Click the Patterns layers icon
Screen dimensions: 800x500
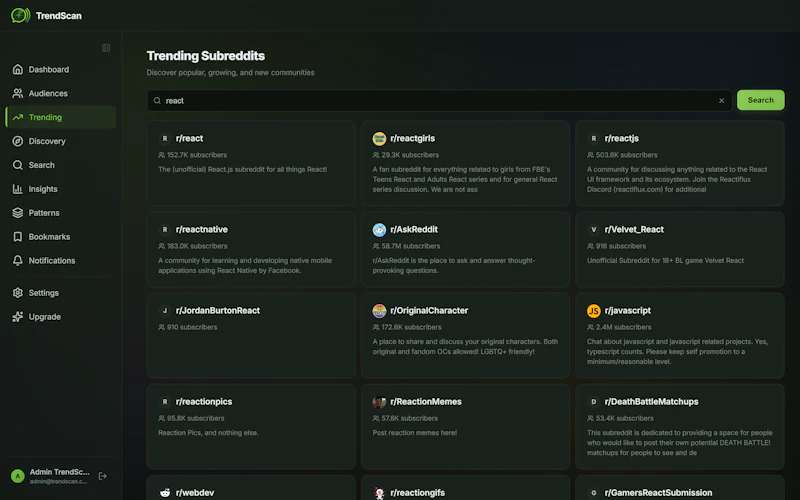tap(18, 213)
